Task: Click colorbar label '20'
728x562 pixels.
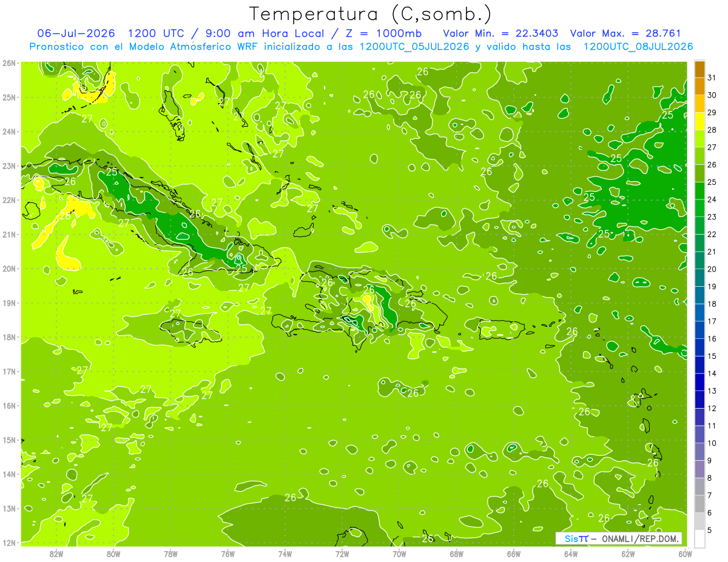Action: coord(712,269)
